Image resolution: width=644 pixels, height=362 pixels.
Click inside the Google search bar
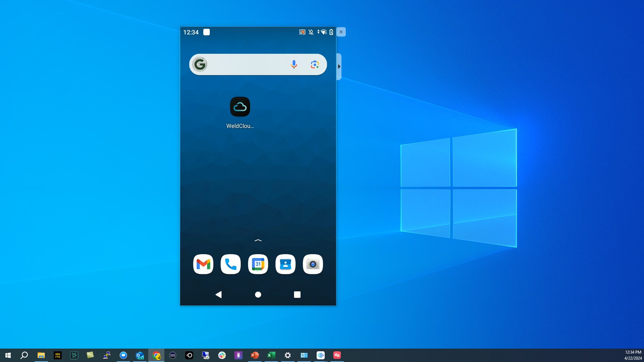[x=258, y=64]
